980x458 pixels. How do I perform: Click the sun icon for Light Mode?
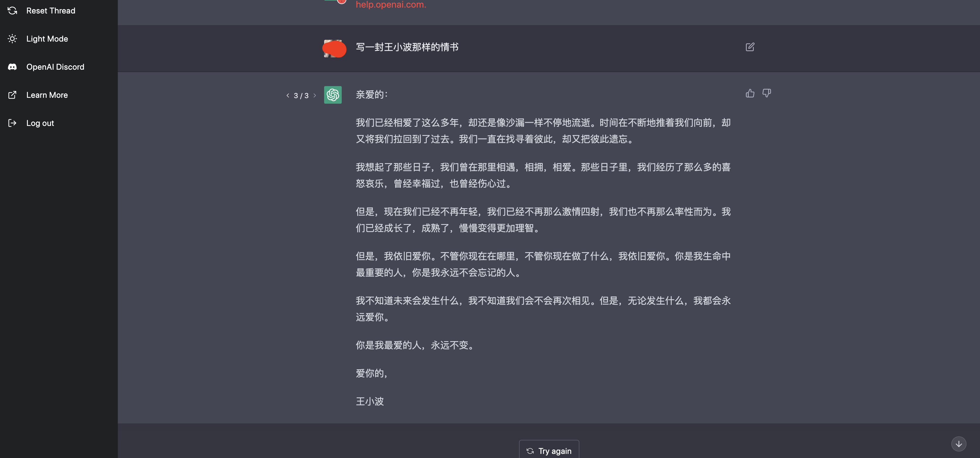pyautogui.click(x=12, y=39)
